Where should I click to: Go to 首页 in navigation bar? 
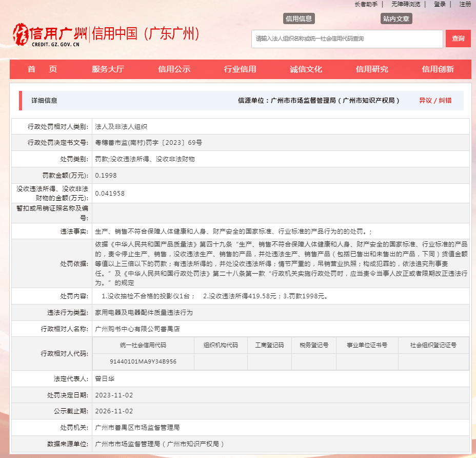42,69
